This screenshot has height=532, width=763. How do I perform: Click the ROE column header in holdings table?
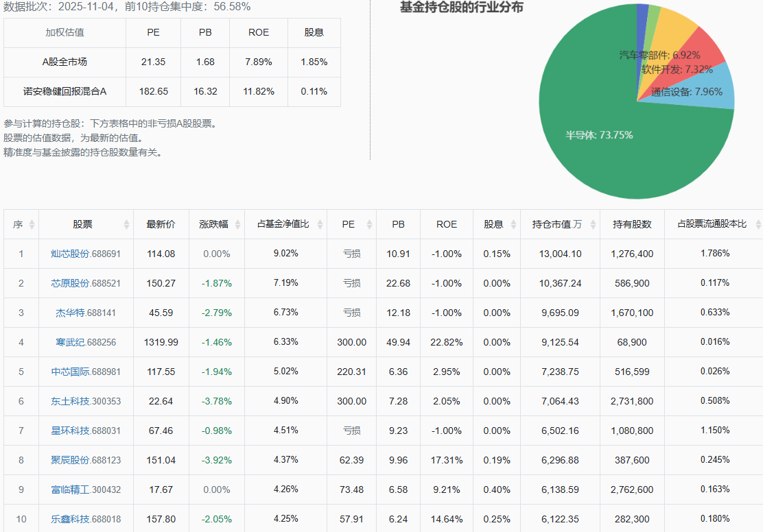point(446,224)
